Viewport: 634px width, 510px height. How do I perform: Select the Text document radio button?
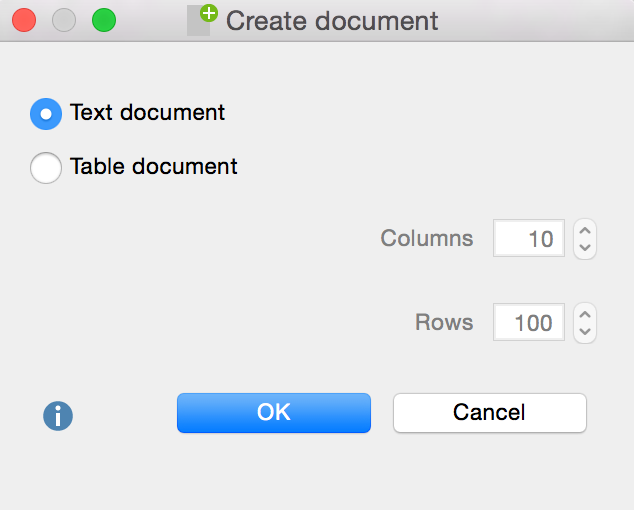point(46,113)
